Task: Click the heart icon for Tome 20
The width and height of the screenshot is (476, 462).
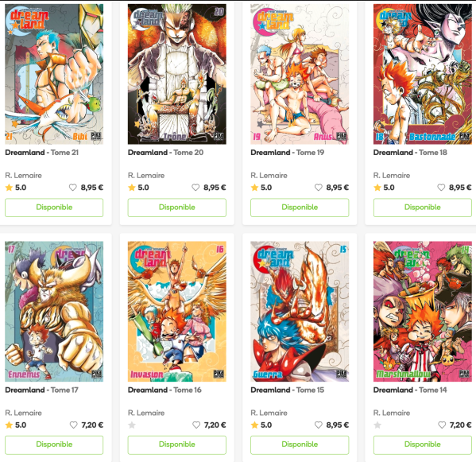Action: 195,188
